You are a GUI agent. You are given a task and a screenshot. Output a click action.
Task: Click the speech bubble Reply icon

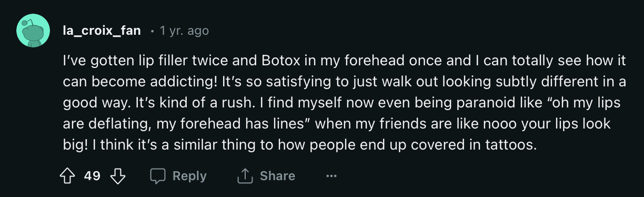(x=158, y=176)
